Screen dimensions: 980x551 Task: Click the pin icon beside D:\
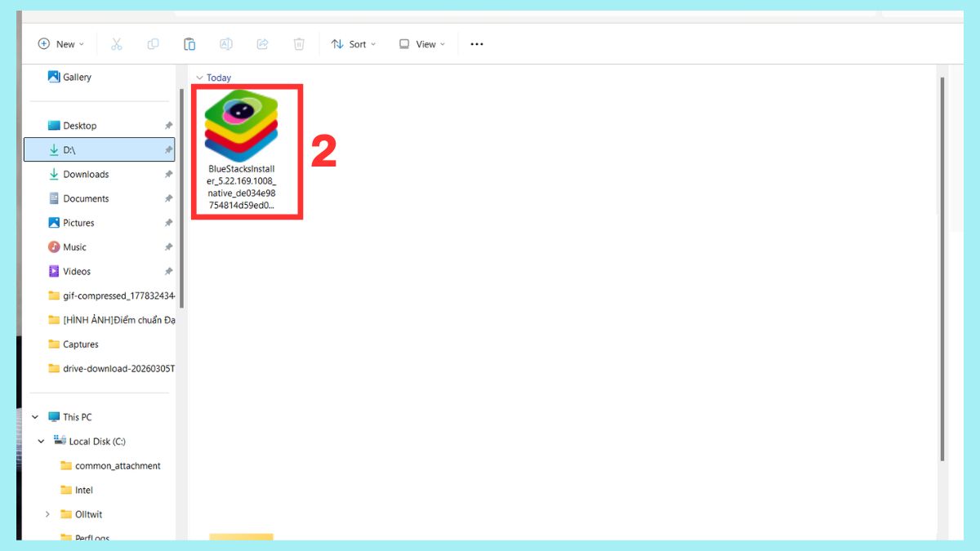pyautogui.click(x=168, y=150)
